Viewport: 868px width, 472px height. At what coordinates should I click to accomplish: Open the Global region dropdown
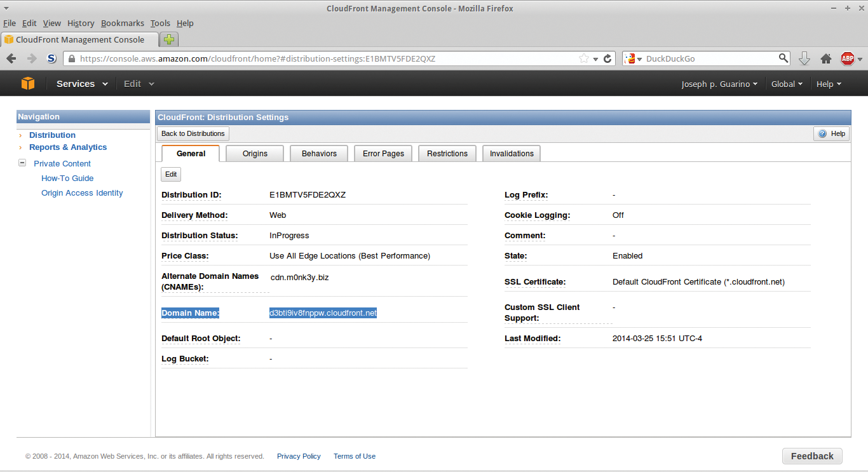(787, 84)
